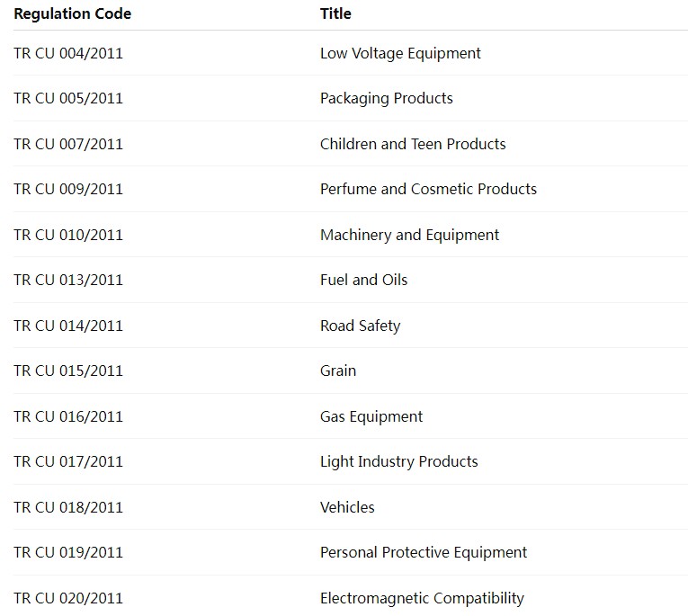The height and width of the screenshot is (616, 688).
Task: Click the Low Voltage Equipment title
Action: [400, 53]
